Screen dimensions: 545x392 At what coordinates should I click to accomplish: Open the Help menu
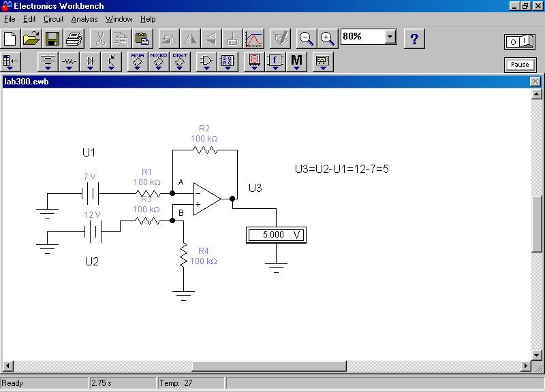pyautogui.click(x=148, y=19)
